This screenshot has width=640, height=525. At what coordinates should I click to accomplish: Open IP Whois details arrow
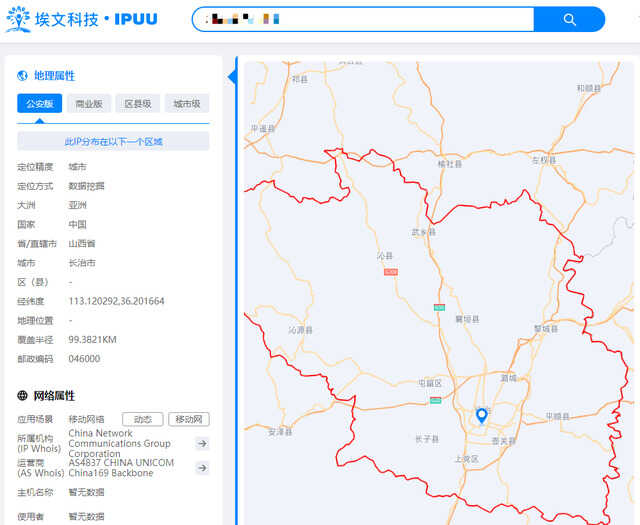(202, 444)
